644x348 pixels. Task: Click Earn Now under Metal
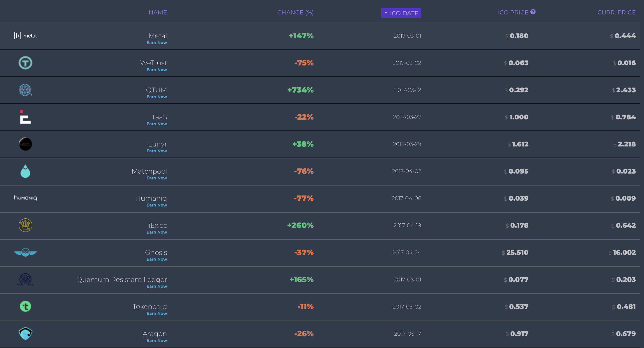point(156,43)
